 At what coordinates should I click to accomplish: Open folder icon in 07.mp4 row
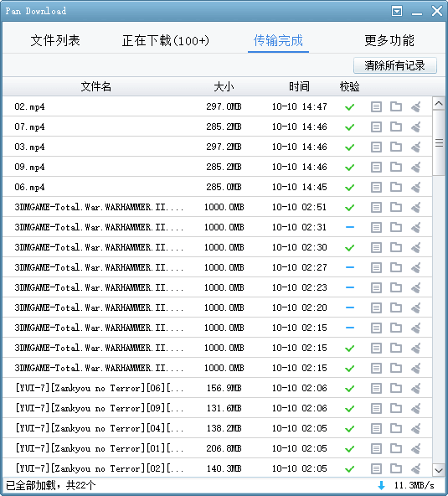click(x=396, y=127)
